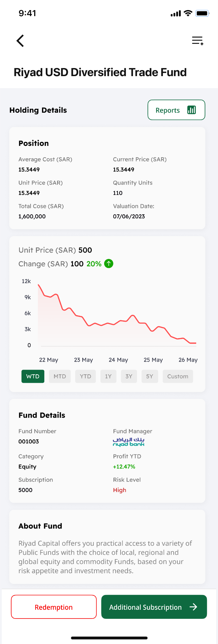Start a Redemption request
The width and height of the screenshot is (218, 644).
[x=53, y=607]
